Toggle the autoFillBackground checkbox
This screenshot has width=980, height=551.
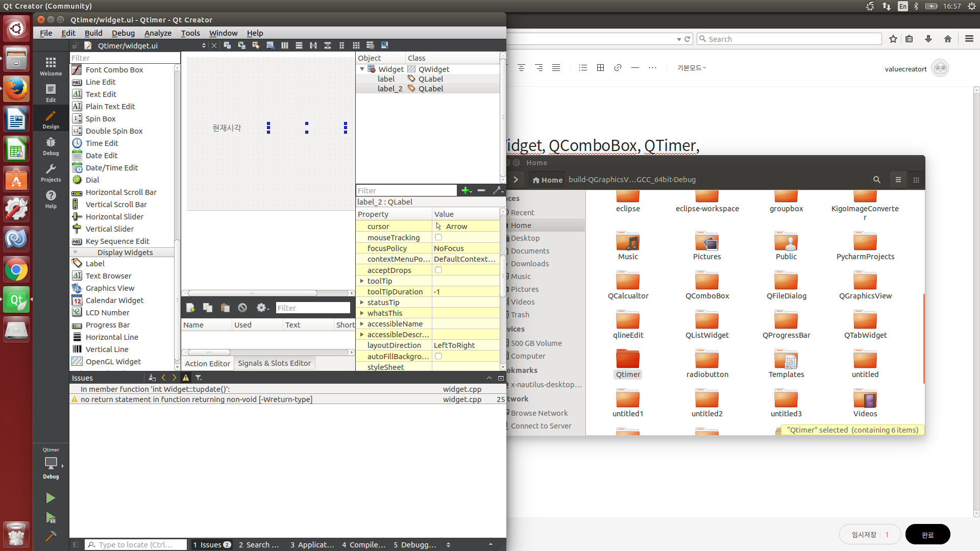[438, 356]
